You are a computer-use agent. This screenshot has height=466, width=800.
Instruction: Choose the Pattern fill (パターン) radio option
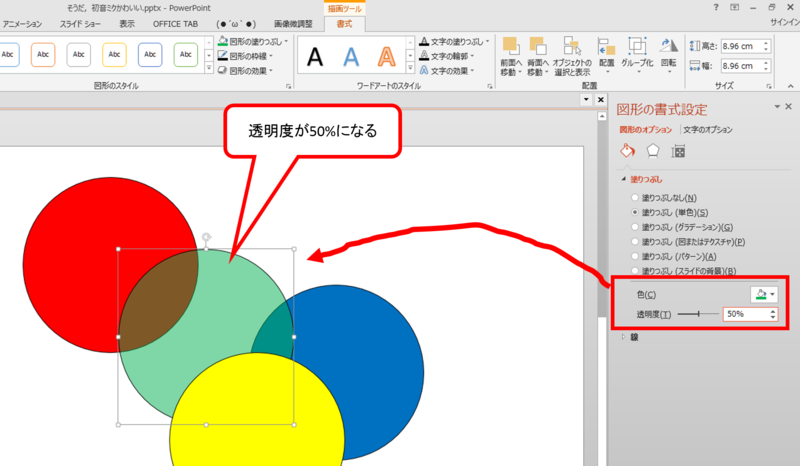635,256
